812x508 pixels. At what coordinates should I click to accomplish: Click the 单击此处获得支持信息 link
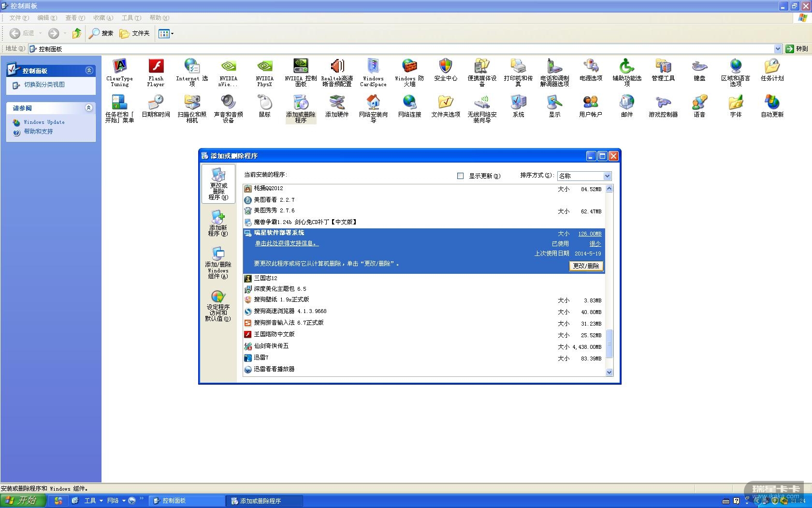click(287, 244)
